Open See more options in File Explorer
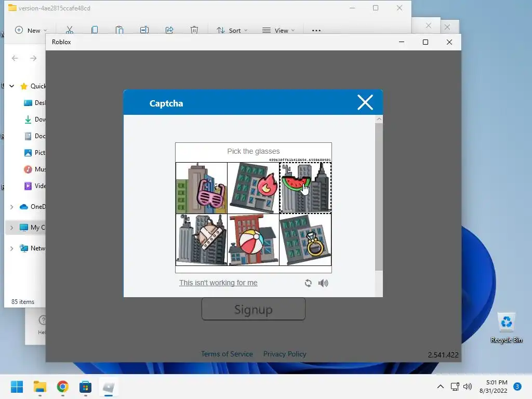Screen dimensions: 532x399 tap(316, 30)
